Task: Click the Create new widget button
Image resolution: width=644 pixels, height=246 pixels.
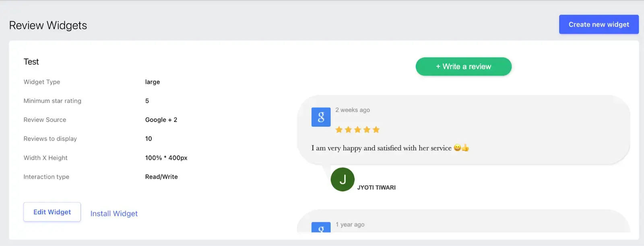Action: tap(599, 25)
